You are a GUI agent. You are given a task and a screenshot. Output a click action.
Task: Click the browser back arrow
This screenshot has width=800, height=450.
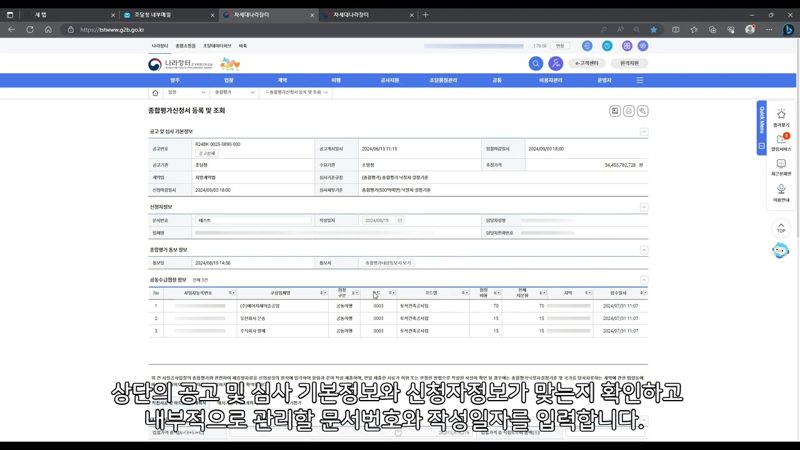click(x=11, y=30)
